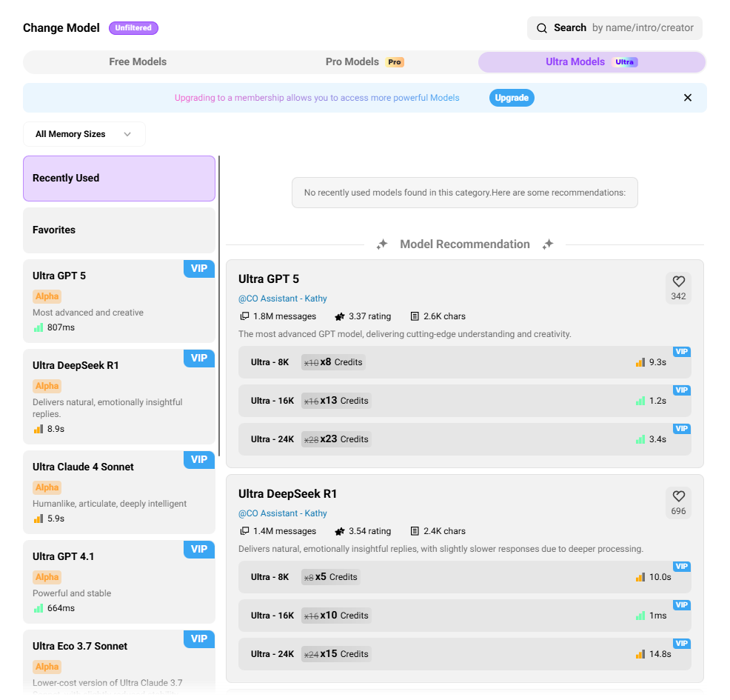The height and width of the screenshot is (700, 730).
Task: Select the Recently Used category
Action: coord(119,179)
